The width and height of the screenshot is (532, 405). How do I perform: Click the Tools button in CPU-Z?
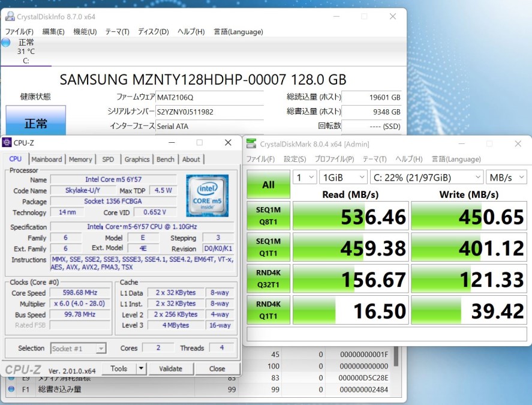tap(119, 368)
